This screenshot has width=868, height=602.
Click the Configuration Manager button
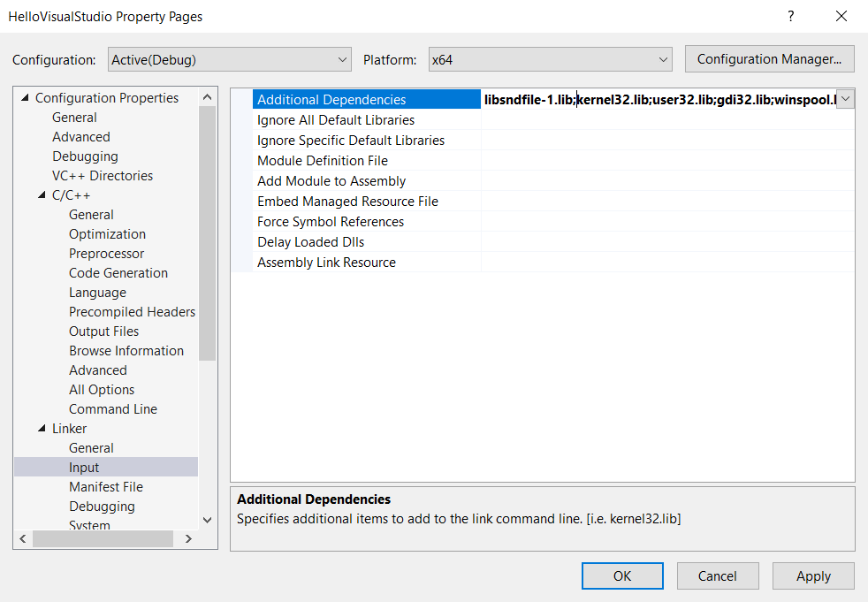click(770, 59)
